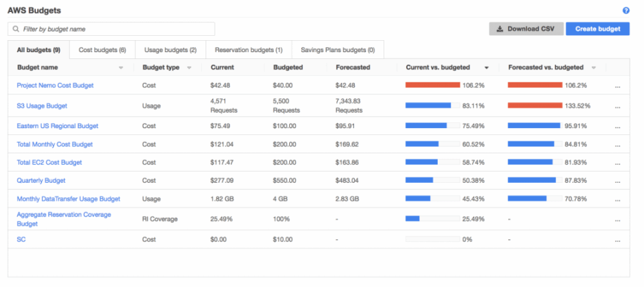Open Total Monthly Cost Budget link

pyautogui.click(x=55, y=144)
